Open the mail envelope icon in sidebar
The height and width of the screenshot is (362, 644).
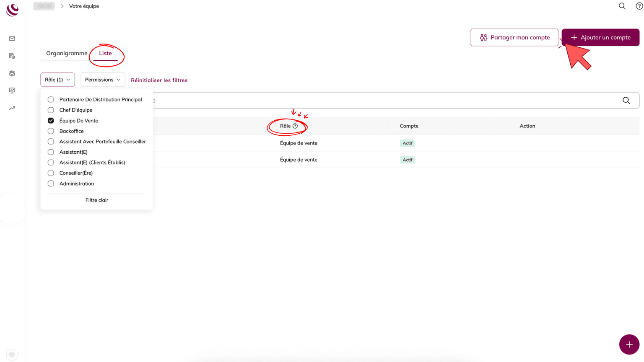click(x=12, y=39)
